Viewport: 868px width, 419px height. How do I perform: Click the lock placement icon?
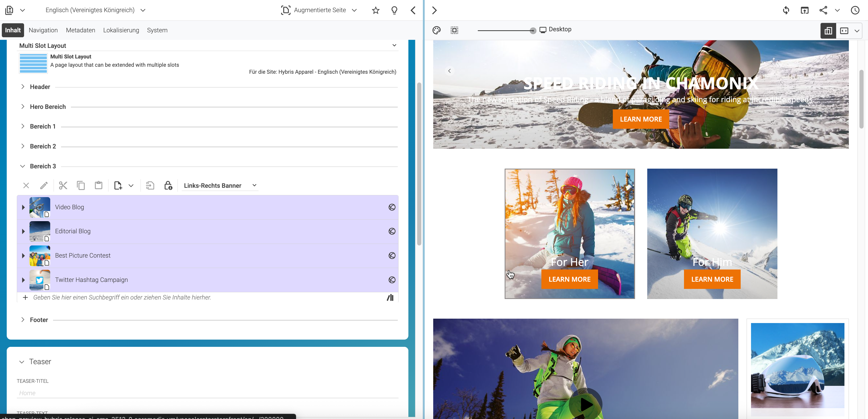[168, 185]
